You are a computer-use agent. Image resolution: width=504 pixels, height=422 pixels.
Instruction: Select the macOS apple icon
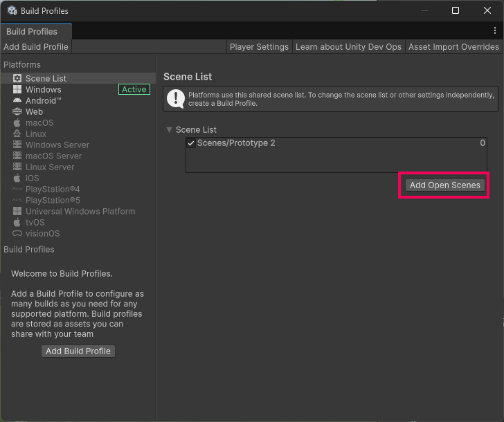click(x=17, y=123)
